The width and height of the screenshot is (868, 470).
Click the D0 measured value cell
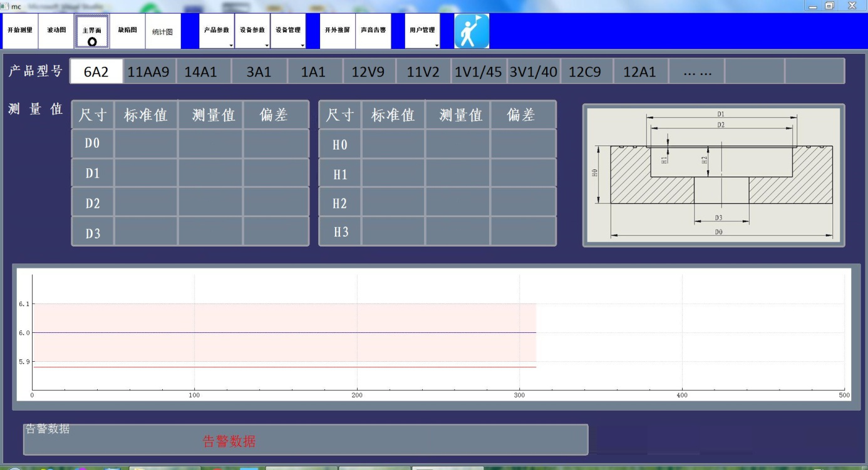coord(210,143)
